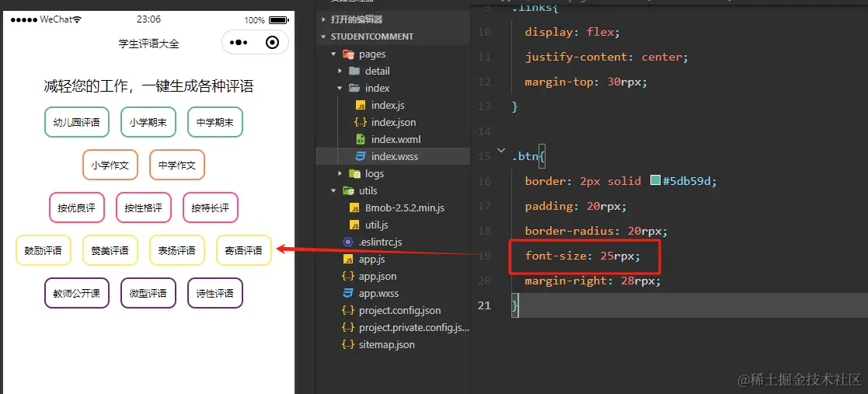Screen dimensions: 868x394
Task: Collapse the utils folder chevron
Action: (334, 191)
